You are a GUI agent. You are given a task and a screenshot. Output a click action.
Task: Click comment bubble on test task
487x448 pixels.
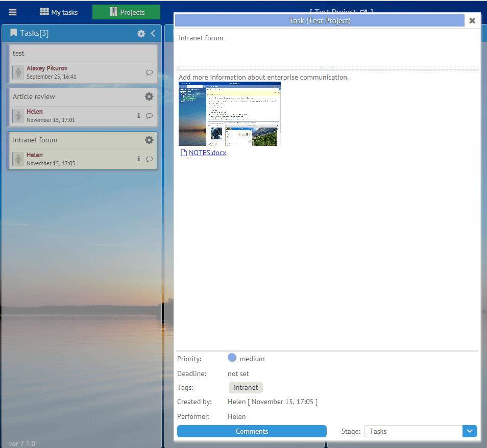click(x=149, y=72)
